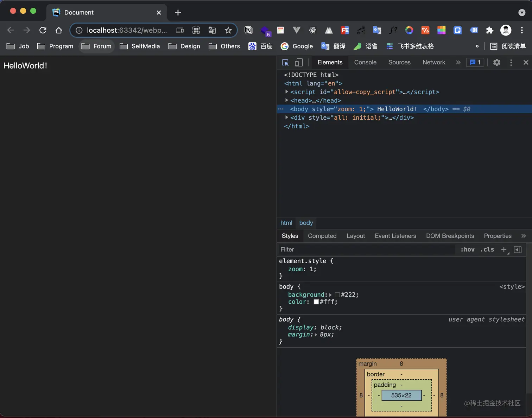Open the user profile avatar

pyautogui.click(x=506, y=30)
